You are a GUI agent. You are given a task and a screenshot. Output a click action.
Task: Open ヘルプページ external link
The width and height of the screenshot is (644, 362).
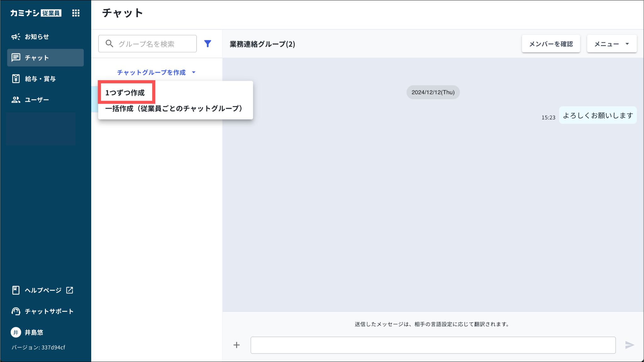[43, 290]
